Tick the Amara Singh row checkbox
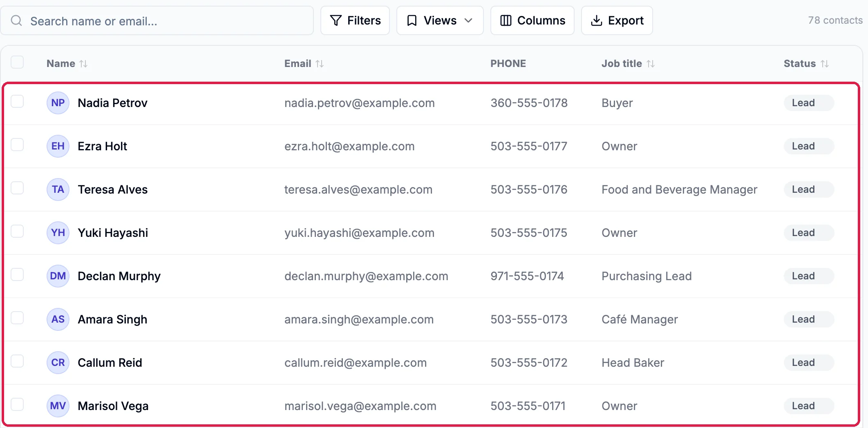The width and height of the screenshot is (868, 428). click(x=17, y=318)
